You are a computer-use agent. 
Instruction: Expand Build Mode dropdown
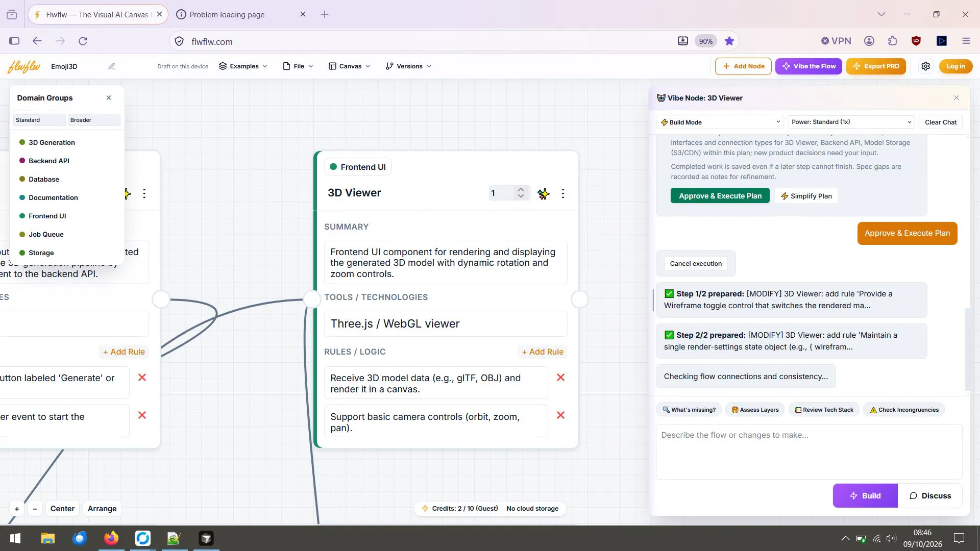[x=720, y=122]
